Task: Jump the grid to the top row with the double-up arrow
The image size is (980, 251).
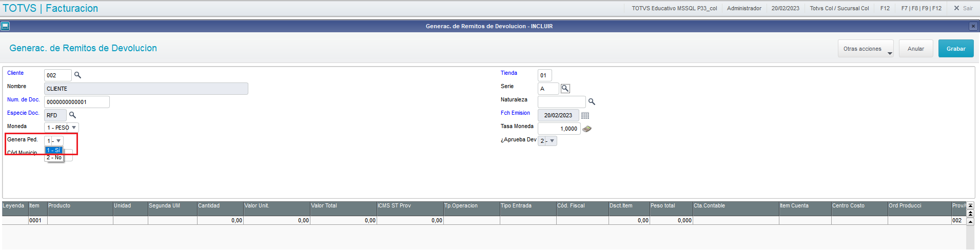Action: [x=970, y=213]
